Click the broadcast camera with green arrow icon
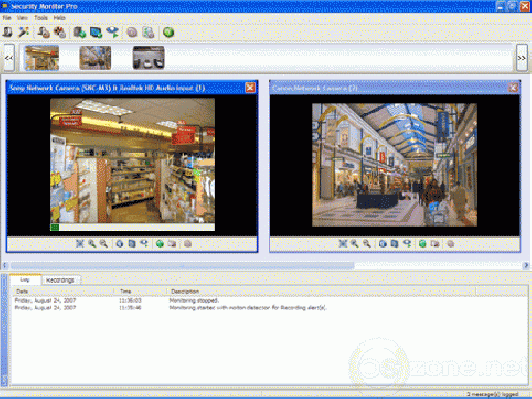The width and height of the screenshot is (532, 399). [x=113, y=33]
